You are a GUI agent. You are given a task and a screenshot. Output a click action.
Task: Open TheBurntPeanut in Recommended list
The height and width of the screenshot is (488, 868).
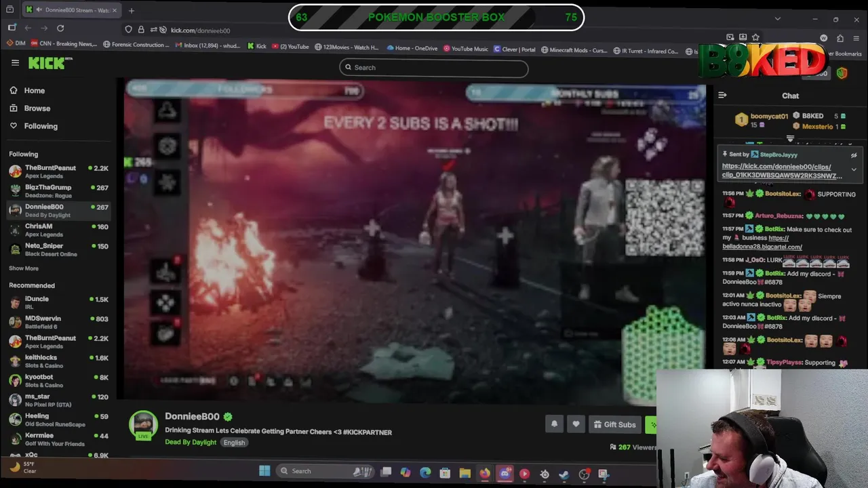coord(58,342)
